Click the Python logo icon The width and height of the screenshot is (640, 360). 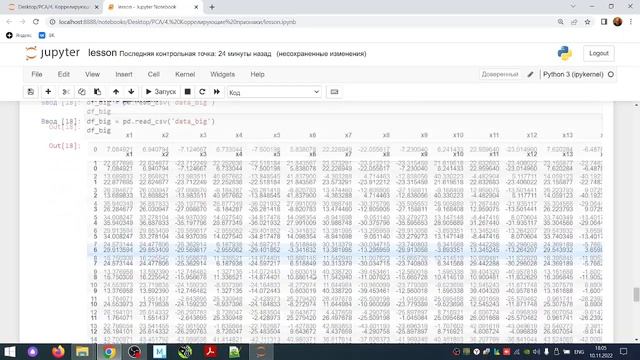(x=564, y=53)
